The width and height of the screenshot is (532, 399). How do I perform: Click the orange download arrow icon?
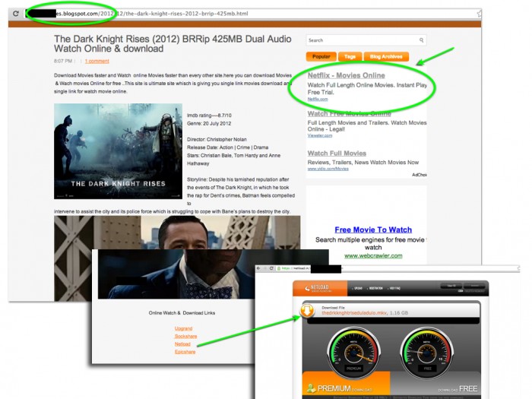pyautogui.click(x=307, y=311)
